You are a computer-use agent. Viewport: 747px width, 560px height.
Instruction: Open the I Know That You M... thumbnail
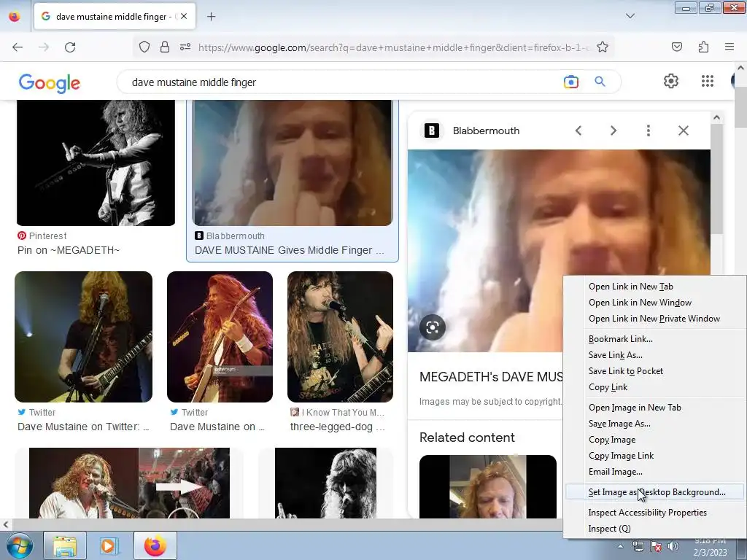point(340,337)
